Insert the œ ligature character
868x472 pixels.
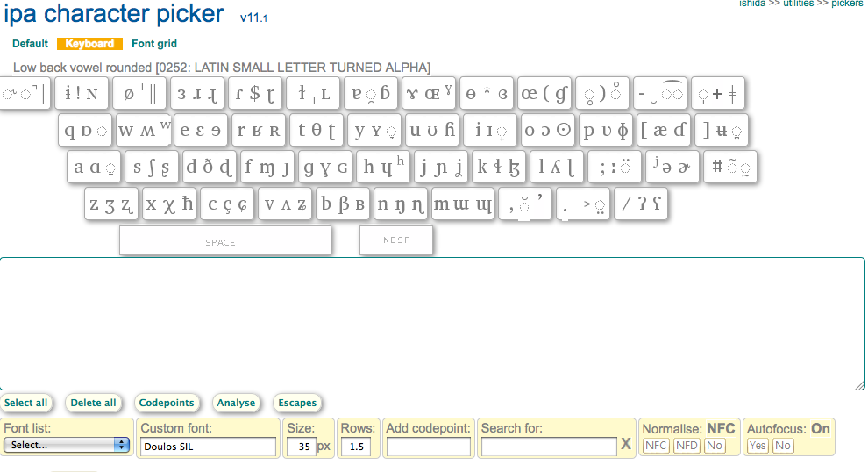530,94
